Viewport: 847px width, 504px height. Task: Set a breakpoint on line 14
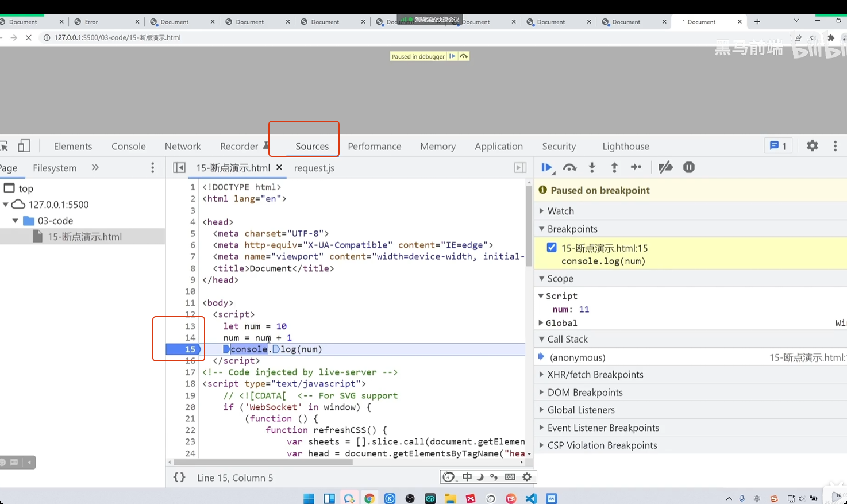pyautogui.click(x=190, y=337)
